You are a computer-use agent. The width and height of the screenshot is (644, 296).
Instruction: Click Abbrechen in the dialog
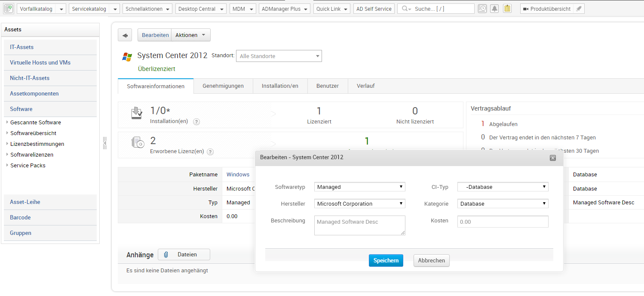432,260
